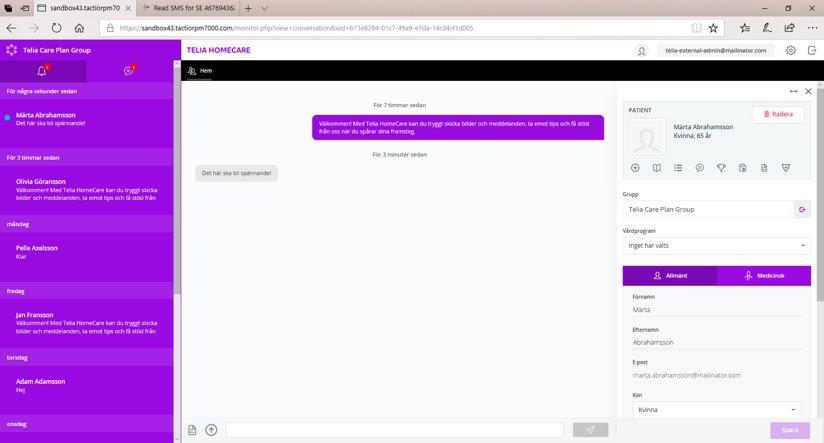The width and height of the screenshot is (824, 443).
Task: Click browser refresh button
Action: pos(56,28)
